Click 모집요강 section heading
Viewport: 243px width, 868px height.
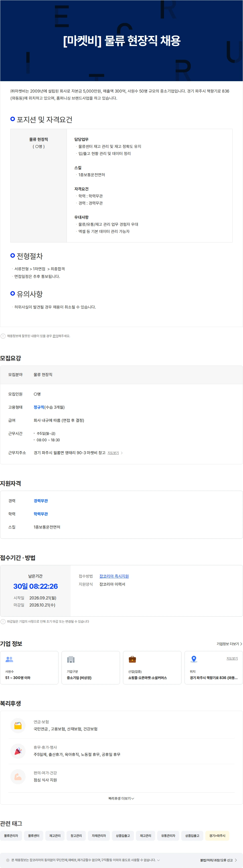click(x=10, y=358)
